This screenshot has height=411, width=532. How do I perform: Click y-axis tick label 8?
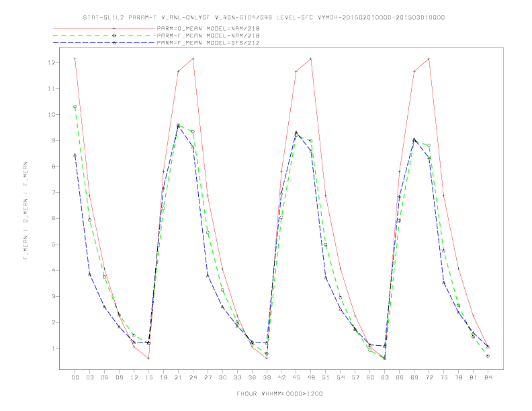click(x=53, y=167)
